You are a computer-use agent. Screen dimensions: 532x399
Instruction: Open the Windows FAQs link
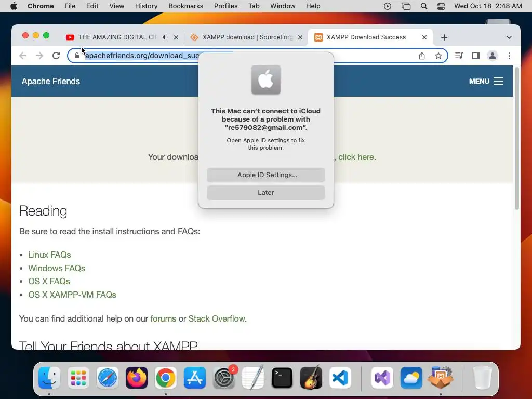57,269
